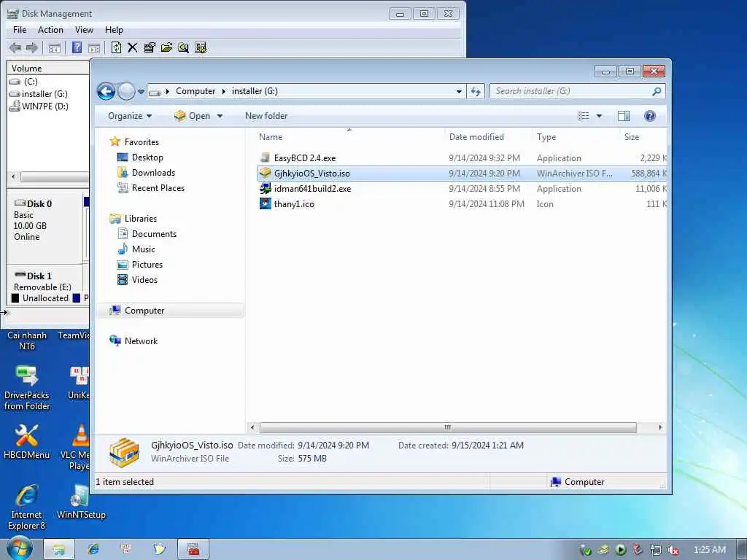Open DriverPacks from Folder desktop icon

coord(27,386)
